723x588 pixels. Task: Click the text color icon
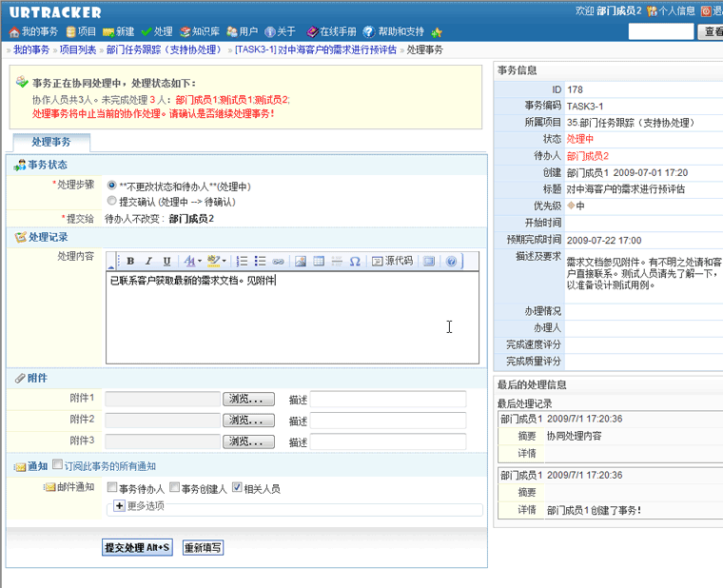coord(189,261)
